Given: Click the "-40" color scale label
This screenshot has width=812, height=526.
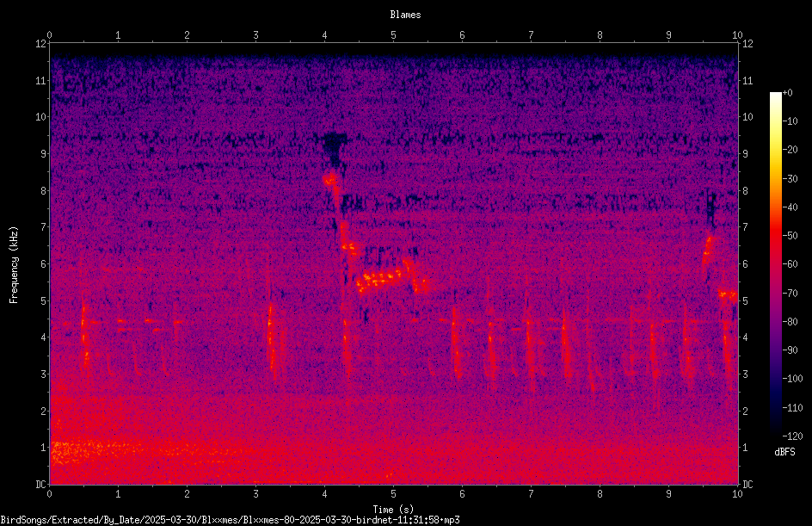Looking at the screenshot, I should tap(790, 207).
